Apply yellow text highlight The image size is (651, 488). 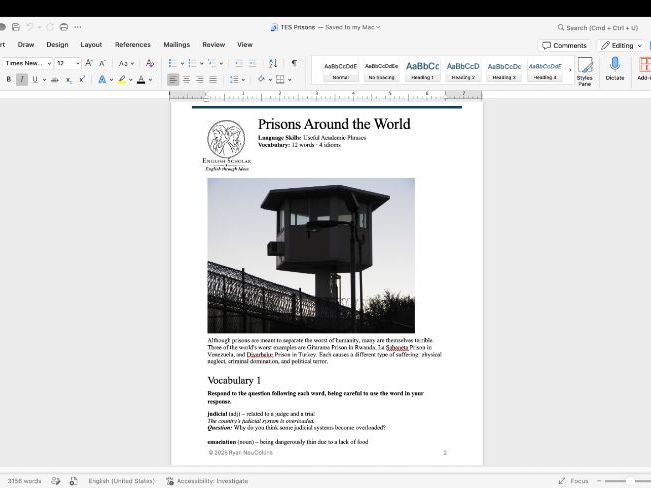pos(122,79)
